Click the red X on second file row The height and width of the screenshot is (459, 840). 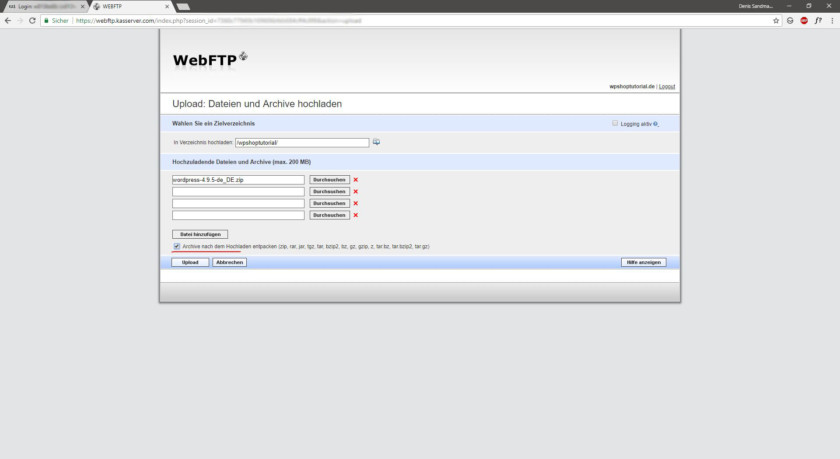pyautogui.click(x=356, y=192)
